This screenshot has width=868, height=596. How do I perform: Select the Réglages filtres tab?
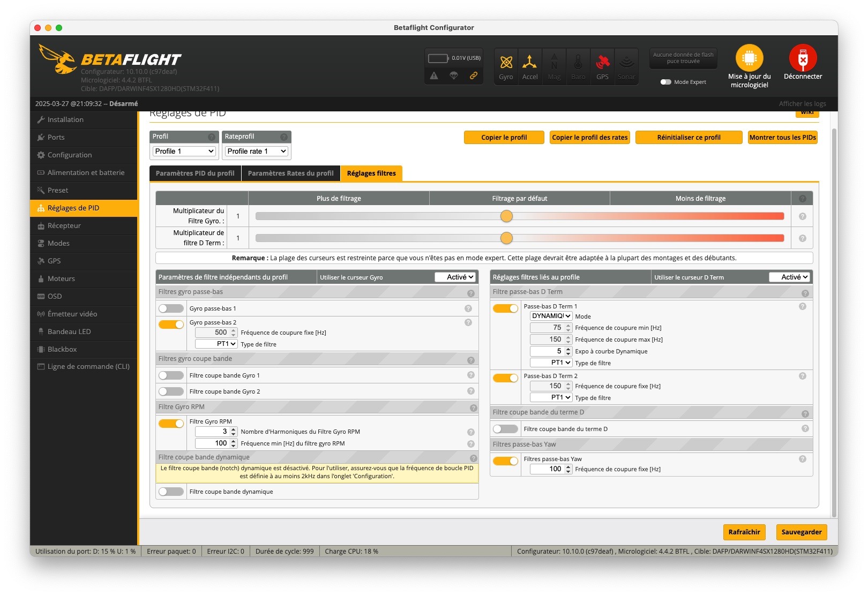[371, 173]
